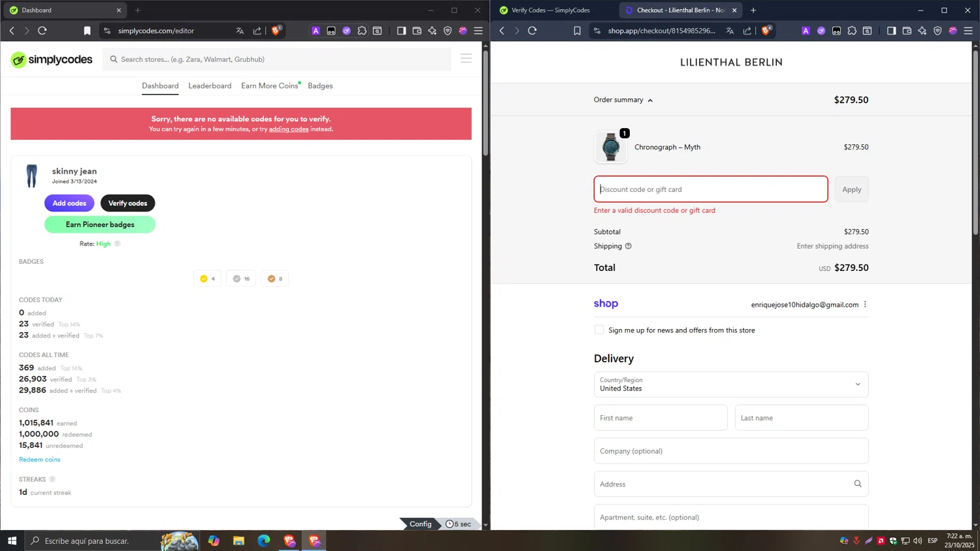The height and width of the screenshot is (551, 980).
Task: Open the Rate info help icon
Action: tap(118, 244)
